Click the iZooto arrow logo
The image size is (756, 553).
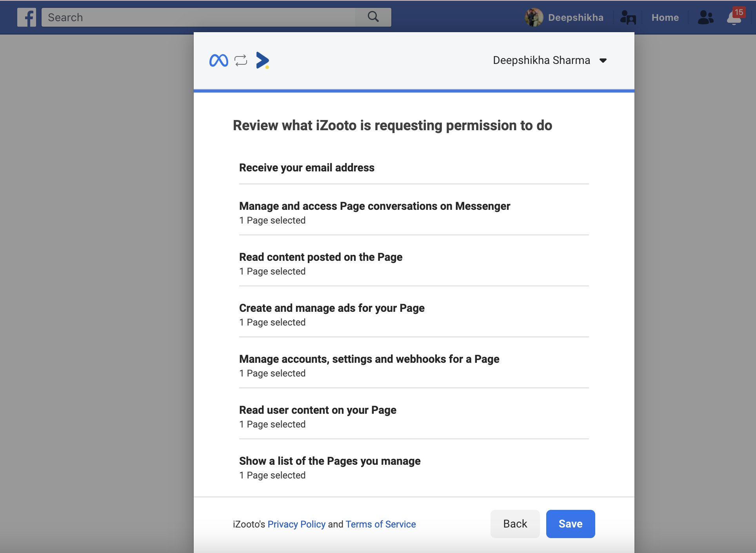pos(262,60)
